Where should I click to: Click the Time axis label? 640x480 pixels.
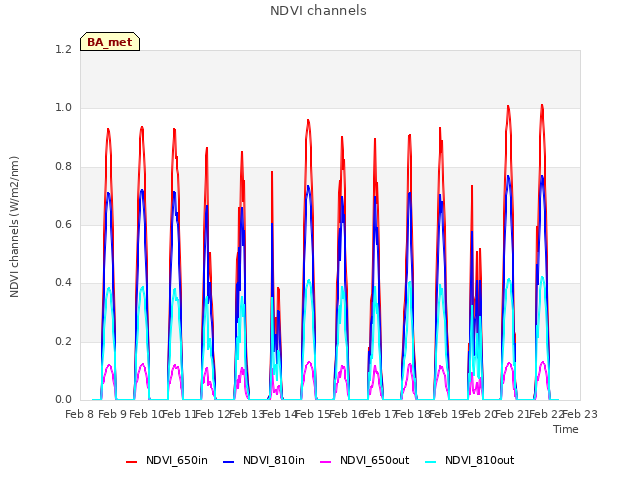click(x=566, y=429)
